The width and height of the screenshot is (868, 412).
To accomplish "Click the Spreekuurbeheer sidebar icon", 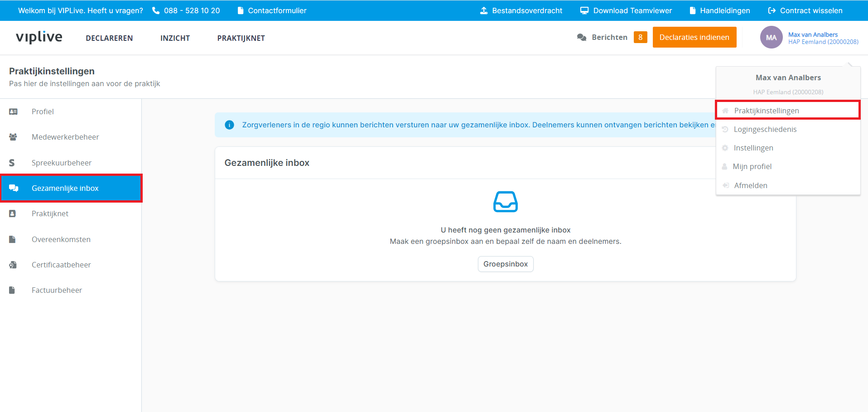I will [12, 163].
